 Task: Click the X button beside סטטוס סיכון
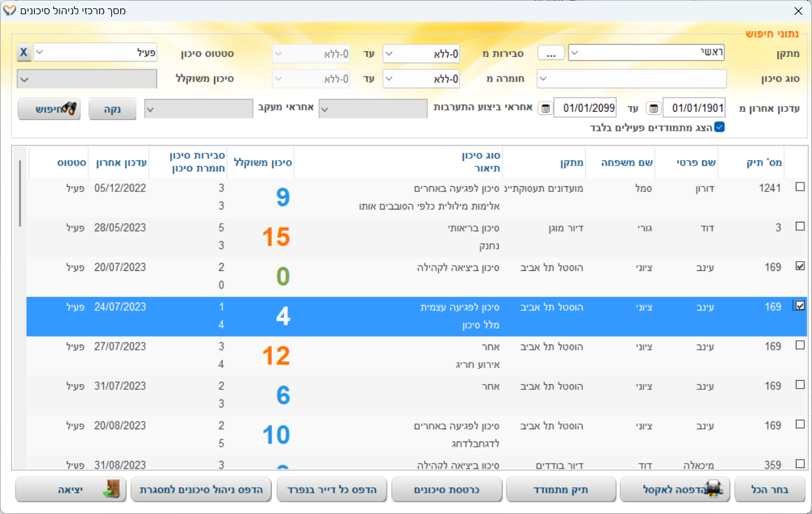click(23, 53)
